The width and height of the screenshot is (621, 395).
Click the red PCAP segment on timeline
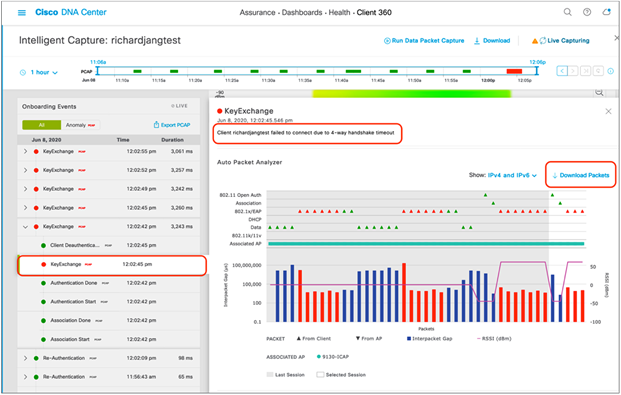tap(514, 71)
